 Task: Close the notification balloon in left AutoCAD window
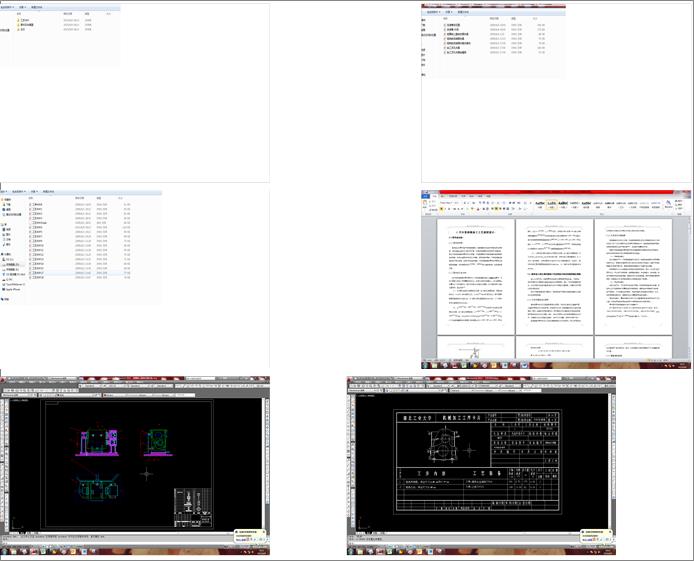pos(264,532)
